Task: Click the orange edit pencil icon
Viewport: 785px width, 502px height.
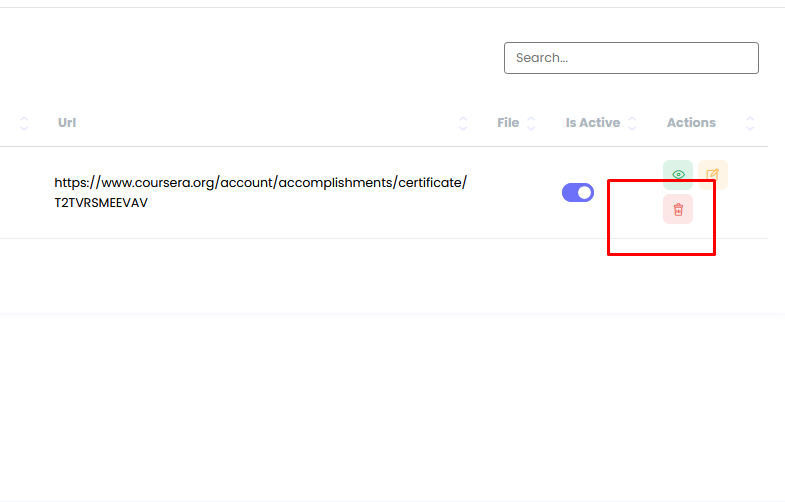Action: click(x=713, y=175)
